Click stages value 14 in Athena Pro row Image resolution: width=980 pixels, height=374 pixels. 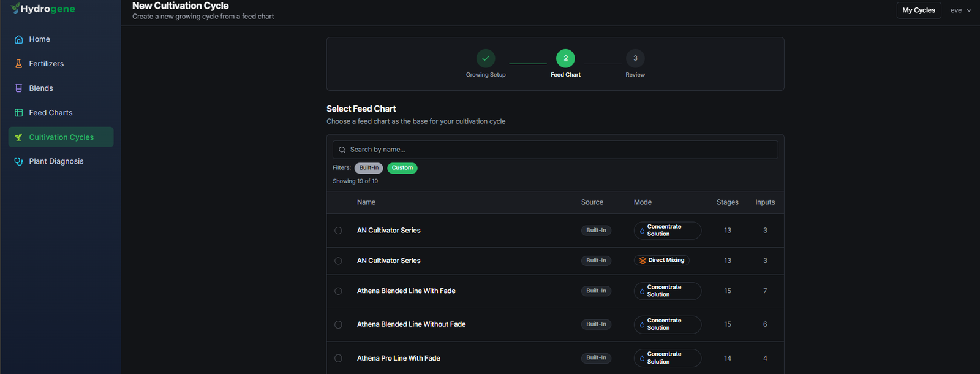(x=728, y=358)
